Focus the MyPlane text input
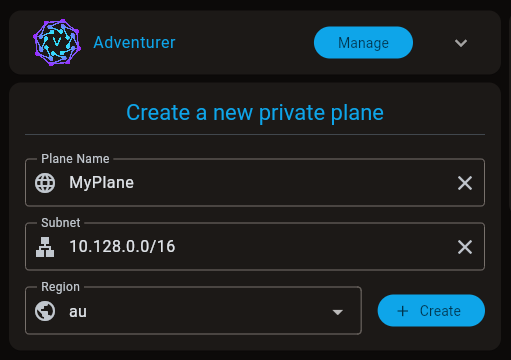 point(257,183)
